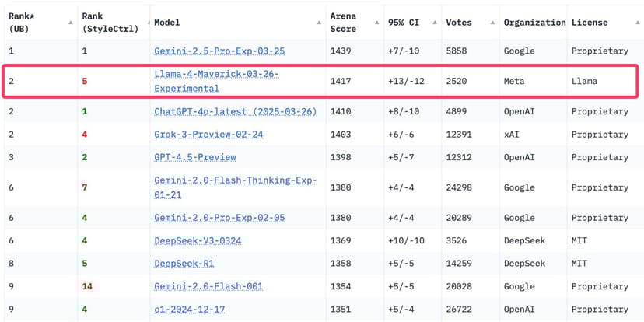Viewport: 644px width, 322px height.
Task: Click the o1-2024-12-17 model link
Action: click(190, 310)
